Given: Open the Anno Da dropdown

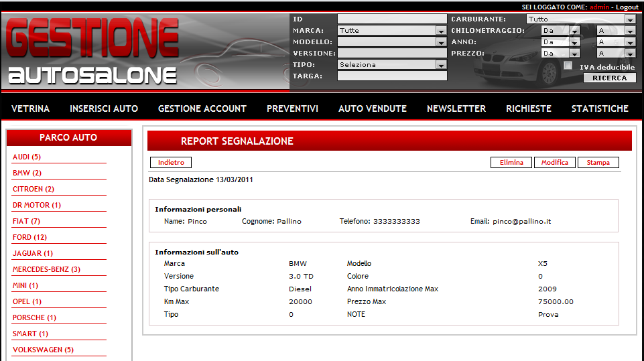Looking at the screenshot, I should point(561,42).
